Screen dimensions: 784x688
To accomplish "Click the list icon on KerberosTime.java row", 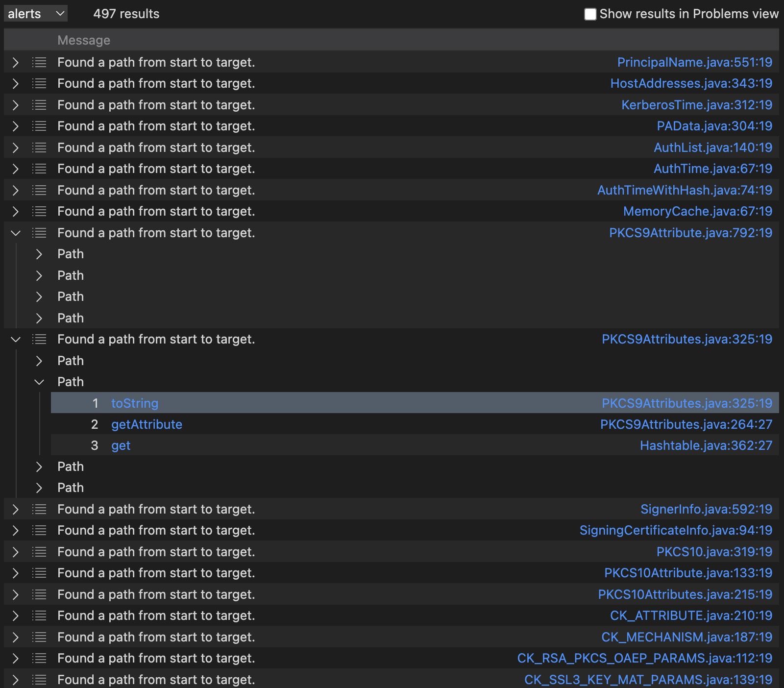I will point(39,105).
